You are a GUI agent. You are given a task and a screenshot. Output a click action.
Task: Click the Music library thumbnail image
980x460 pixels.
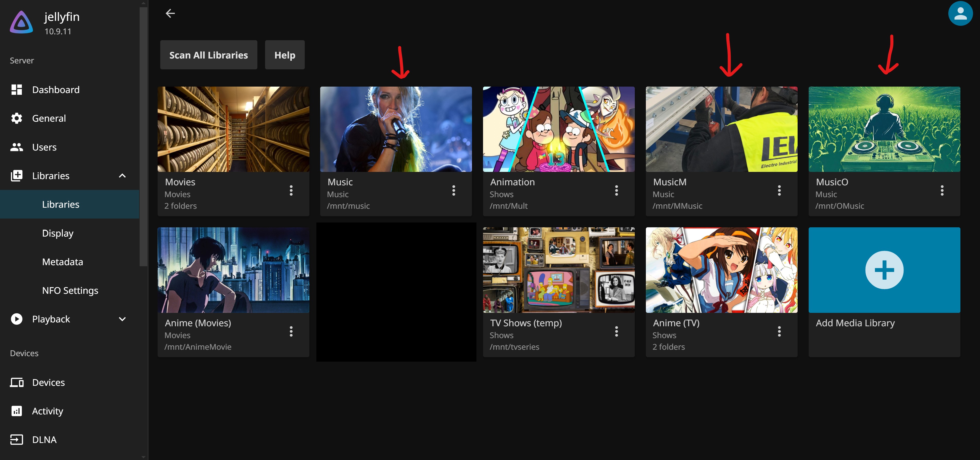(396, 129)
